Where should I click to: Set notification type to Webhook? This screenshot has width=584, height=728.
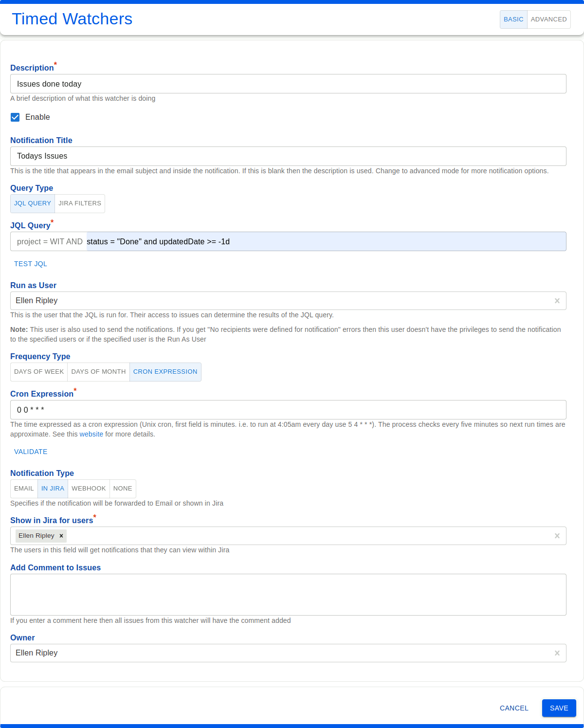[89, 489]
